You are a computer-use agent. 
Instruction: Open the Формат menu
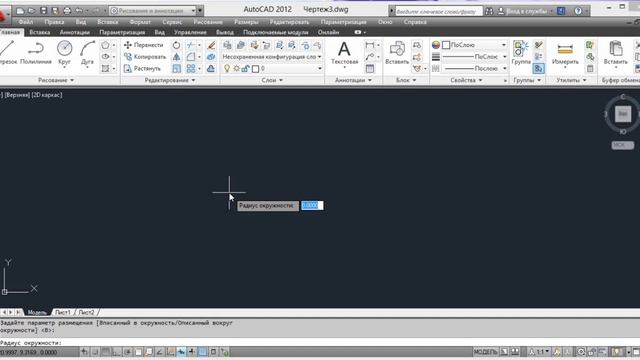pos(140,22)
